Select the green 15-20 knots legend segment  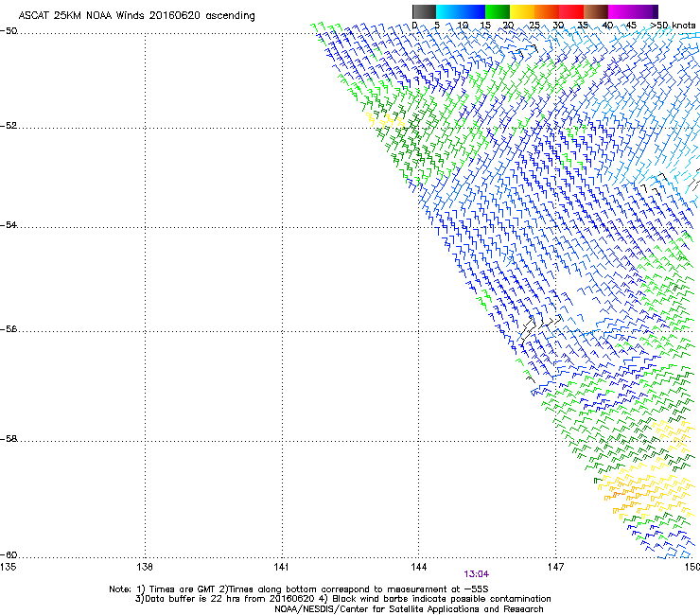(x=498, y=11)
